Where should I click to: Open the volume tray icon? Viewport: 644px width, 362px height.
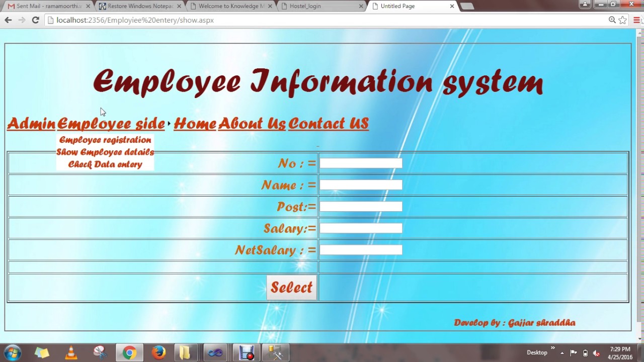coord(596,353)
